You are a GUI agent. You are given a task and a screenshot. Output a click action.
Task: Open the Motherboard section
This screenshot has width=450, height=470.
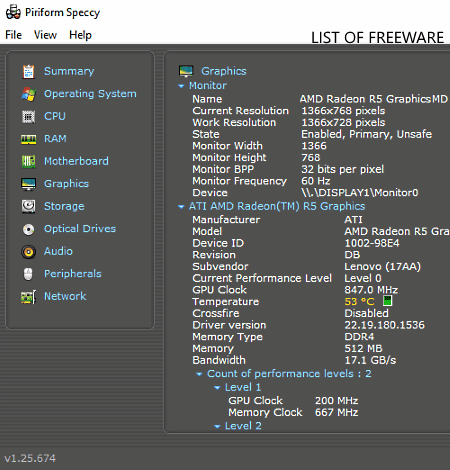coord(76,161)
